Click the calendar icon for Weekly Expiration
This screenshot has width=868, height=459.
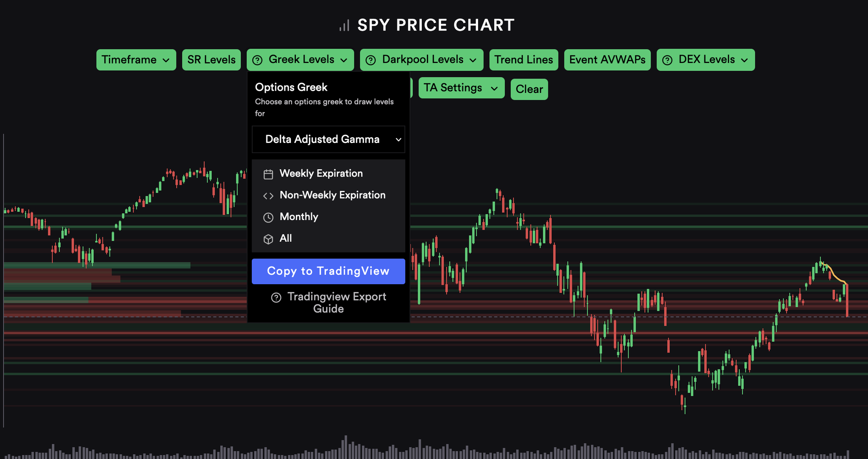point(268,174)
